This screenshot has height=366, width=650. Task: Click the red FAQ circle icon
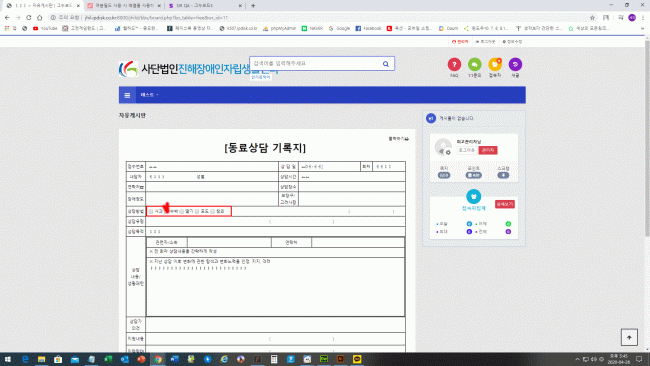(454, 65)
